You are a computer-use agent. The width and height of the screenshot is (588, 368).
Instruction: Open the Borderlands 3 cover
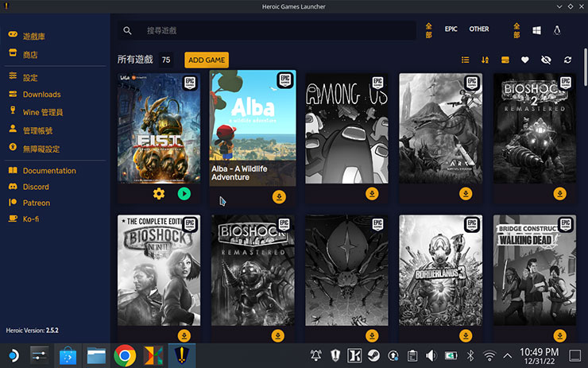441,270
